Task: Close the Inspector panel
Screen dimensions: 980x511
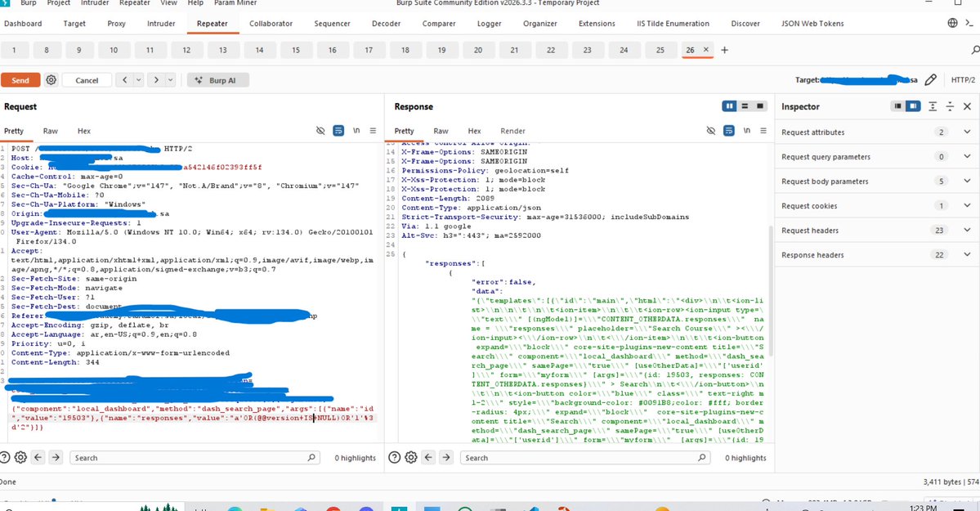Action: pyautogui.click(x=968, y=106)
